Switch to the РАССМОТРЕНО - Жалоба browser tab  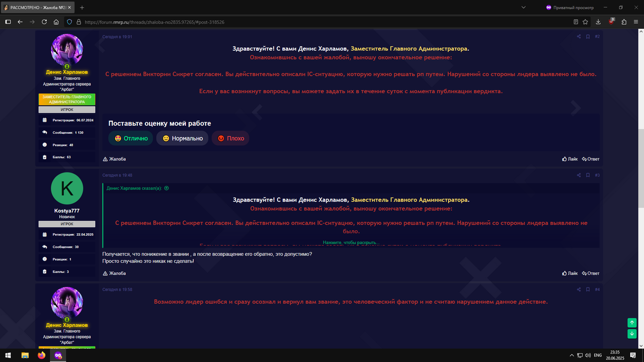click(x=35, y=7)
